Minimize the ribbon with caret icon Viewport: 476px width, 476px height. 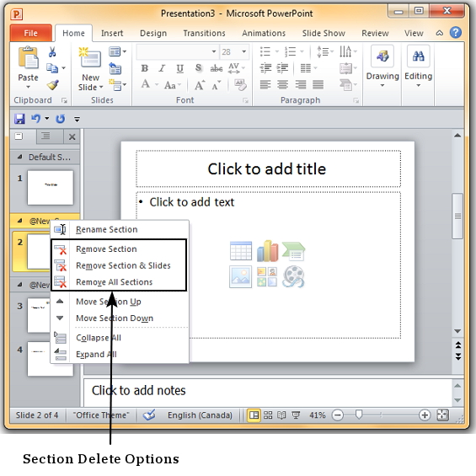pos(439,33)
